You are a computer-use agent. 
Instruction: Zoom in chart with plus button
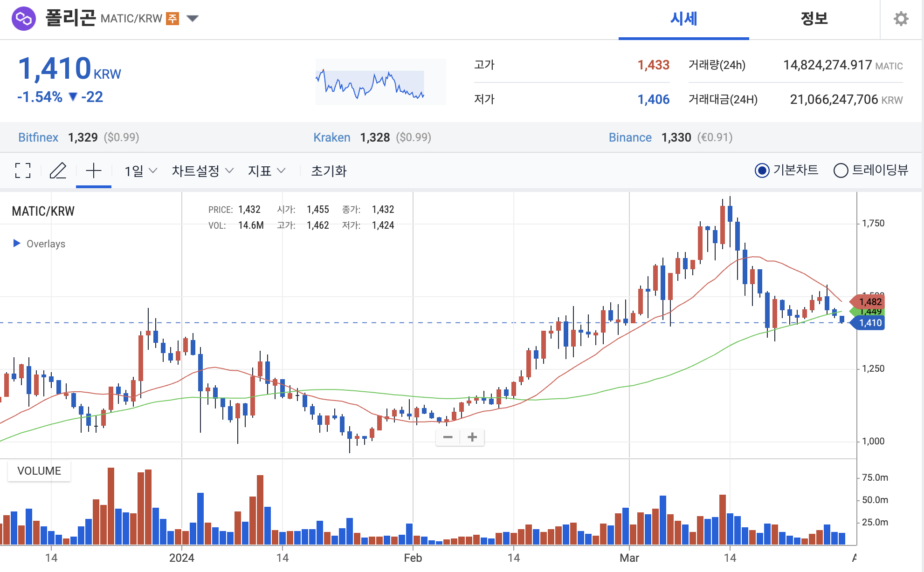472,437
